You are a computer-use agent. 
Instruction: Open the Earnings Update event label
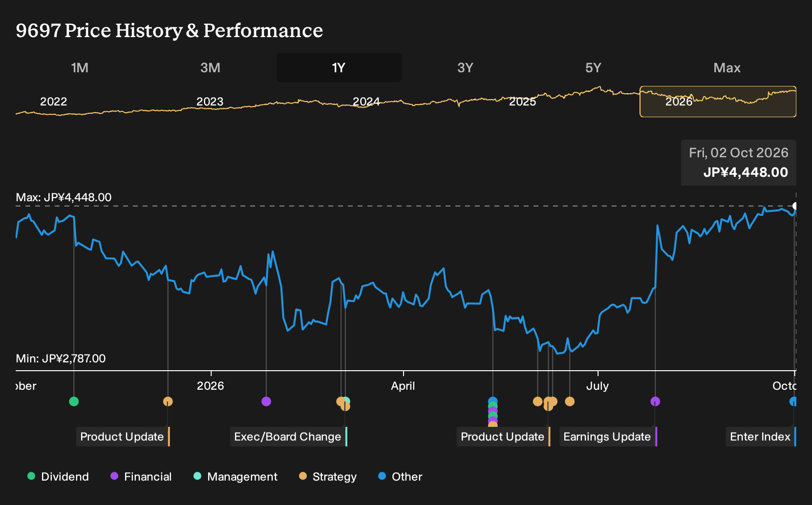[608, 437]
